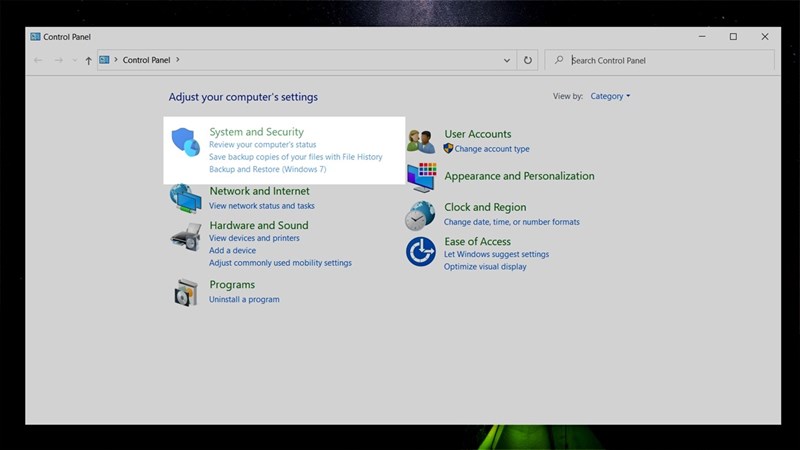800x450 pixels.
Task: Click the Refresh button in address bar
Action: [528, 60]
